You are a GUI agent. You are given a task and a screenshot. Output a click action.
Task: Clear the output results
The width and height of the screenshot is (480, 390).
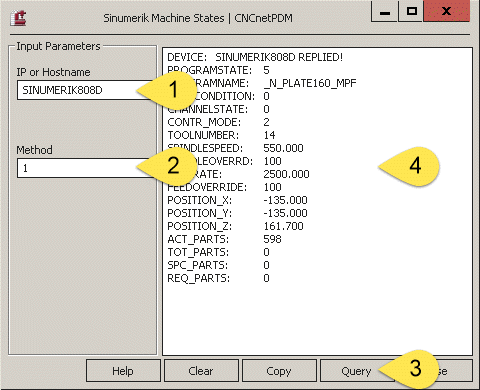click(201, 371)
